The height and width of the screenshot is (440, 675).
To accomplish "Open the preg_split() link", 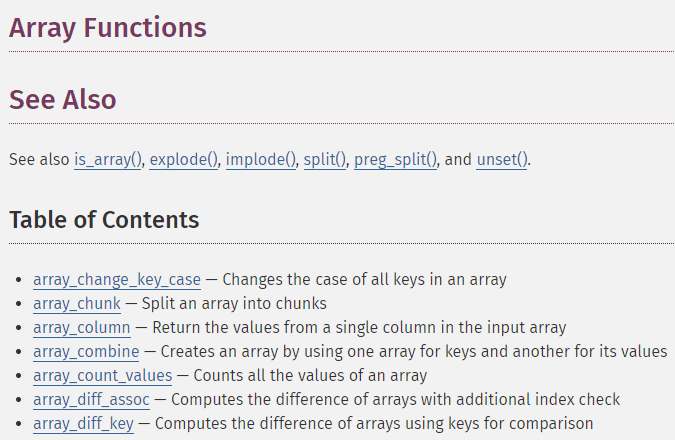I will click(x=395, y=160).
